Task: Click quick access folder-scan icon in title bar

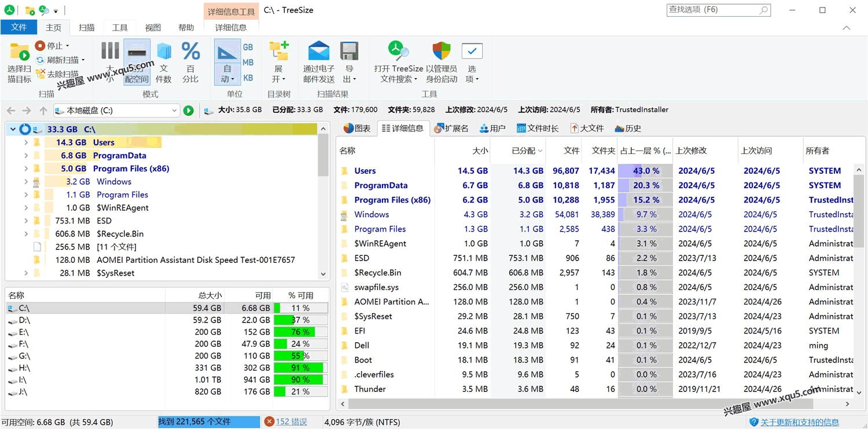Action: point(30,10)
